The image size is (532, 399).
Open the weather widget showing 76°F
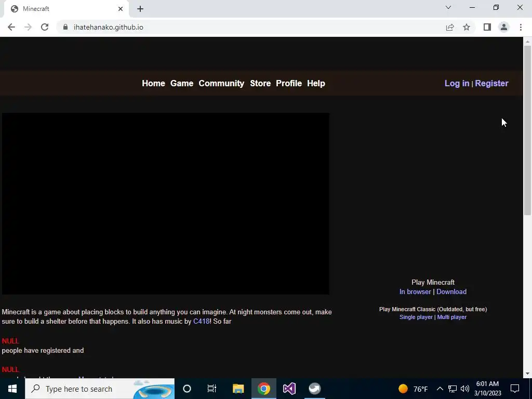413,389
